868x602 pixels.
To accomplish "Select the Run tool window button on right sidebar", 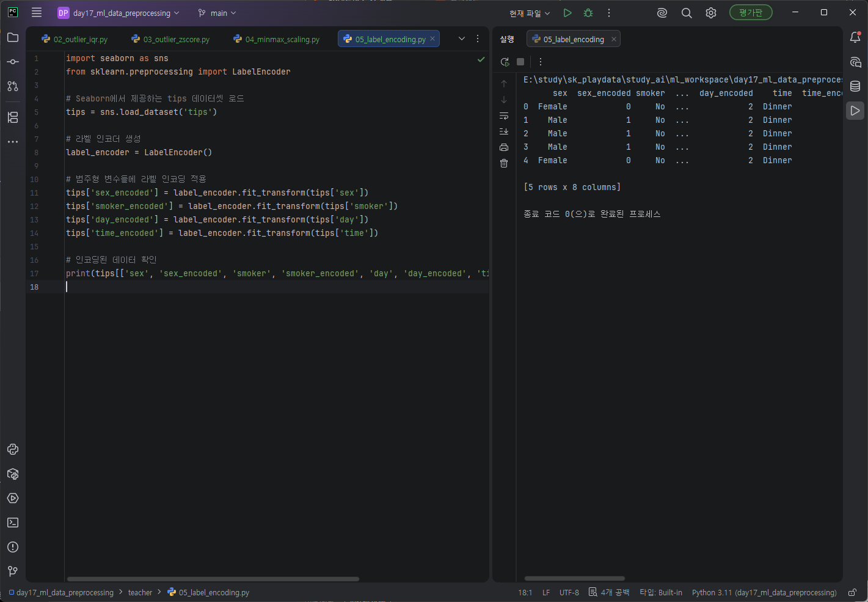I will (855, 111).
